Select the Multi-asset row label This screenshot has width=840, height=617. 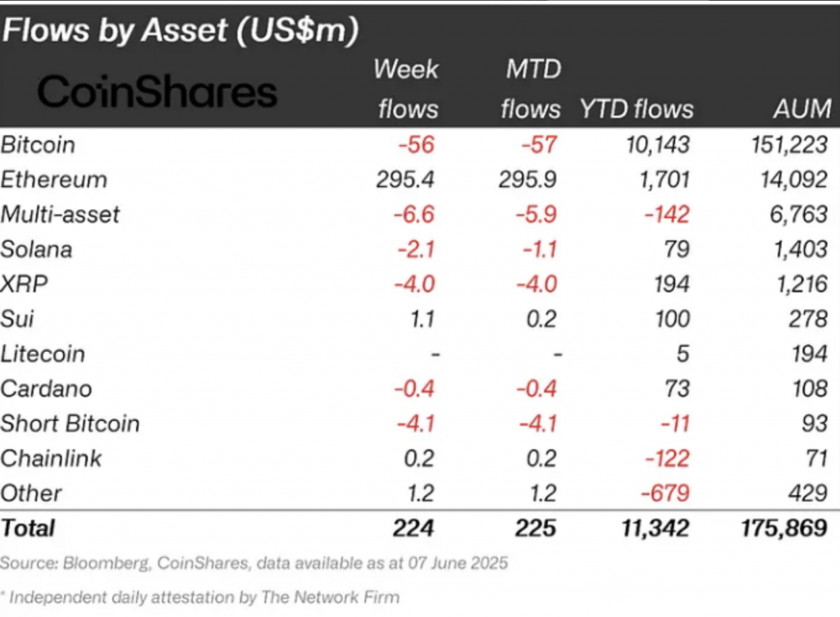click(x=60, y=215)
